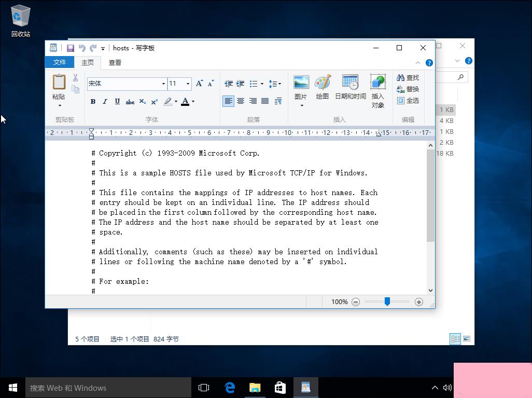Open the Windows Start button
Viewport: 532px width, 398px height.
coord(12,388)
